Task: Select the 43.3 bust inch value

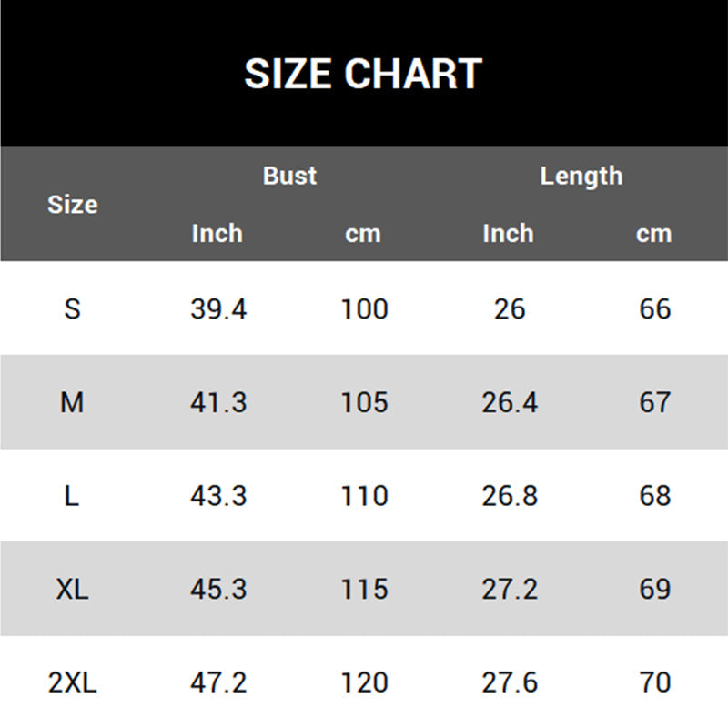Action: tap(218, 496)
